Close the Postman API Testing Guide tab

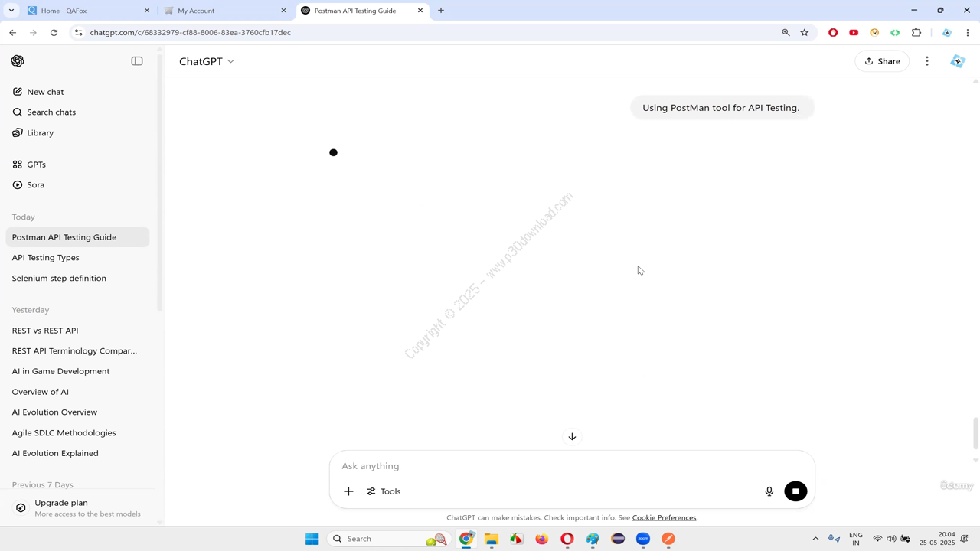(420, 11)
